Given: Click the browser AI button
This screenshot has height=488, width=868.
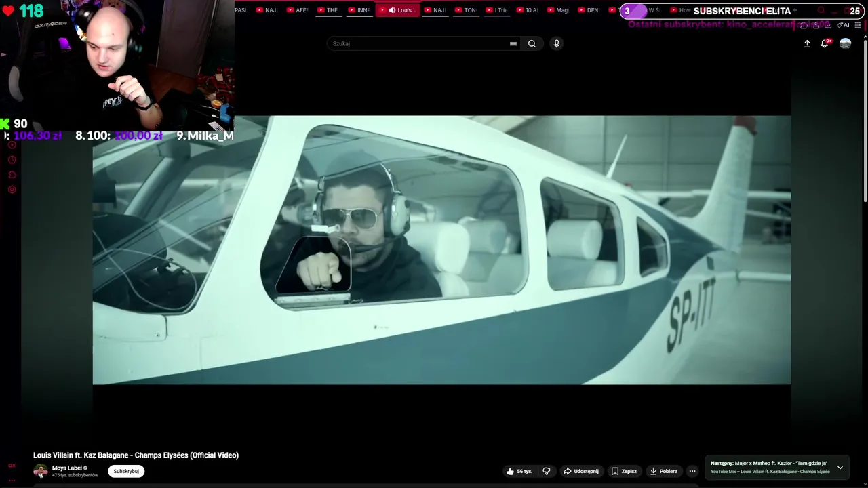Looking at the screenshot, I should 844,25.
